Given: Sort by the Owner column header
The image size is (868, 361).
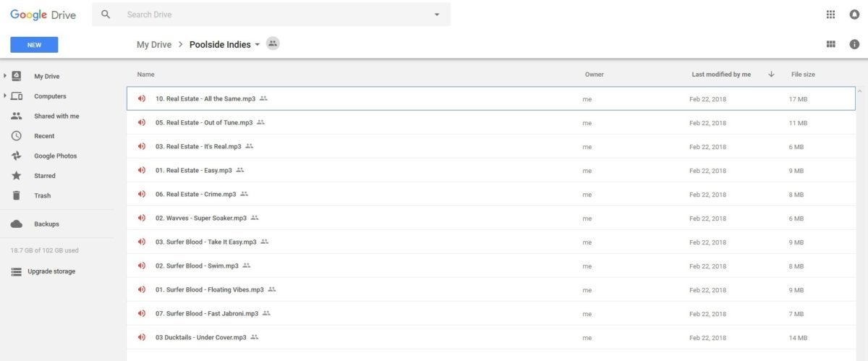Looking at the screenshot, I should (595, 75).
